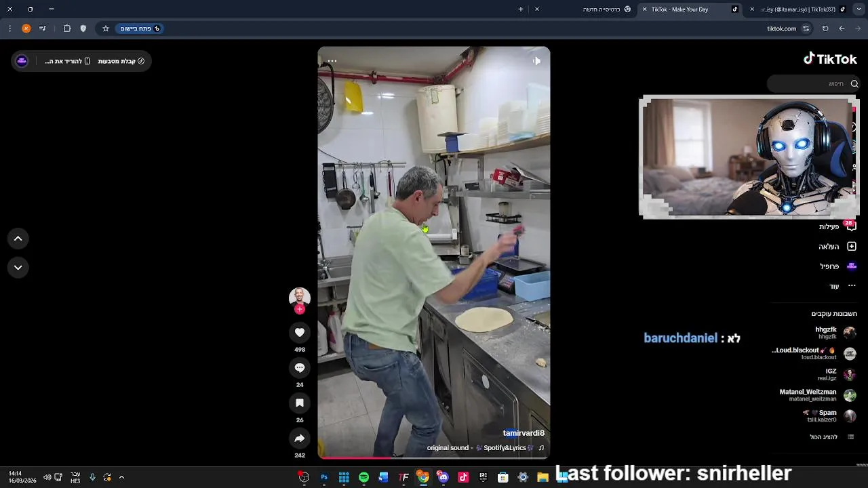This screenshot has width=868, height=488.
Task: Open the media control icon in browser toolbar
Action: pos(43,28)
